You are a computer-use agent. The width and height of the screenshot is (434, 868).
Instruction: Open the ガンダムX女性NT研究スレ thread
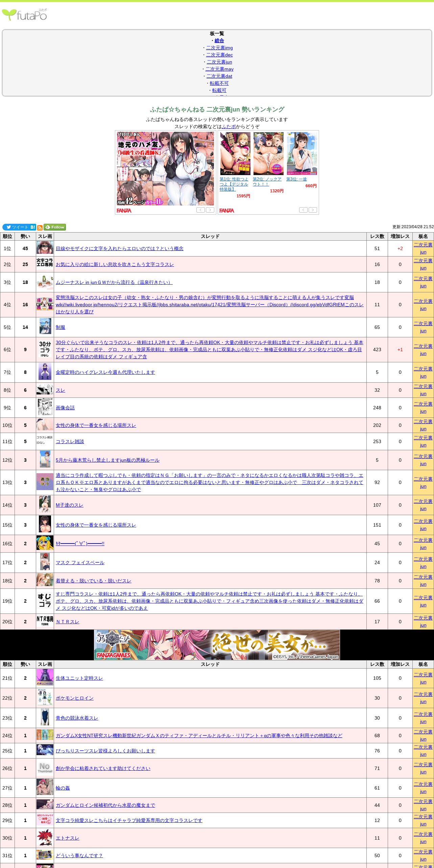(x=199, y=736)
